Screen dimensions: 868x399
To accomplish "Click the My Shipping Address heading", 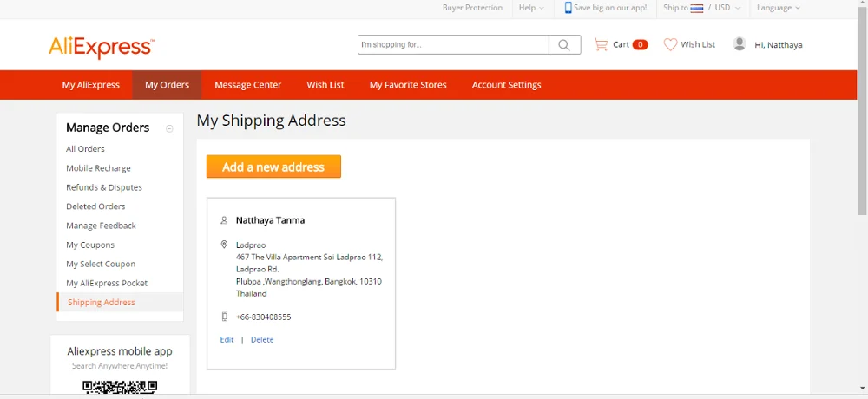I will click(x=271, y=121).
